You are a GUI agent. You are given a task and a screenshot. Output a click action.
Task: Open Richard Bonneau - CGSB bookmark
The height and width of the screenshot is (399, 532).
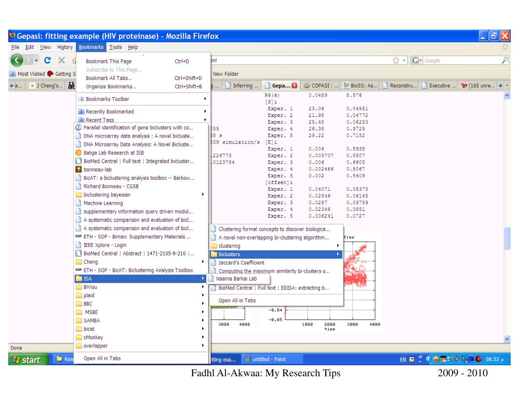pyautogui.click(x=141, y=187)
